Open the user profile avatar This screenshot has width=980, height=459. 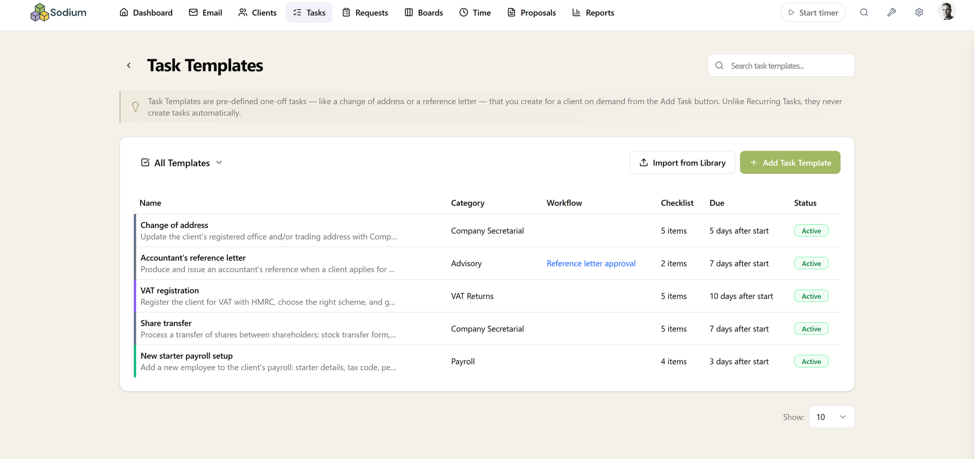[946, 12]
